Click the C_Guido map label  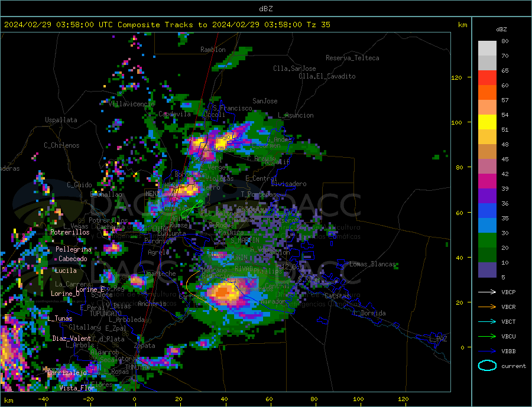[x=79, y=185]
